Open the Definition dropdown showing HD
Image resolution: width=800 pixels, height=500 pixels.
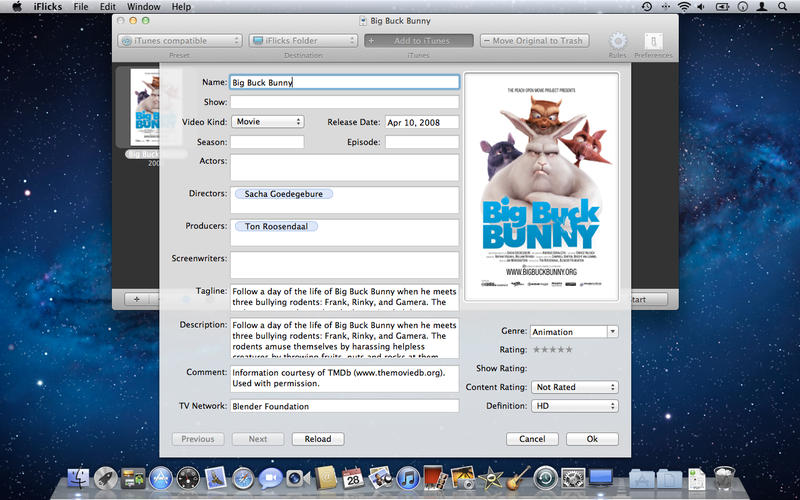click(x=574, y=406)
